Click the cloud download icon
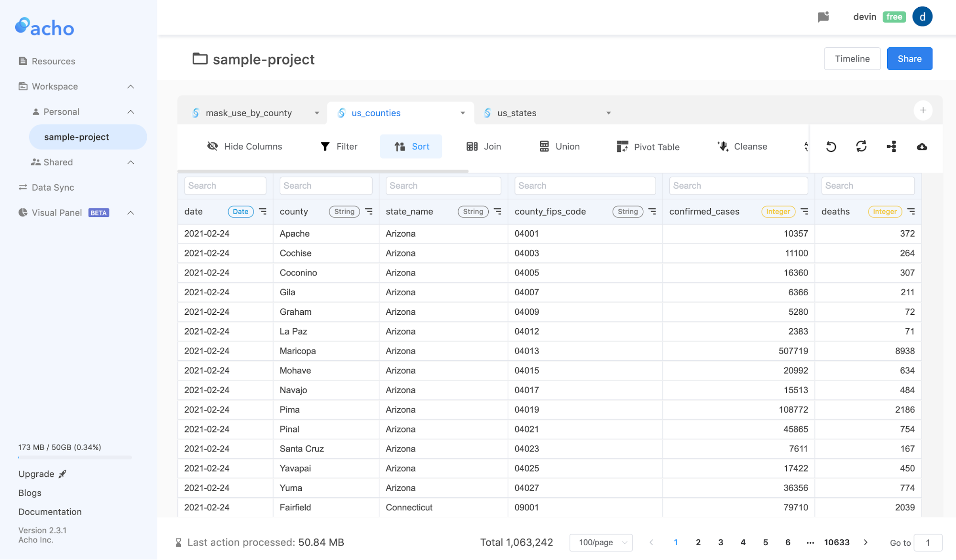 point(922,147)
